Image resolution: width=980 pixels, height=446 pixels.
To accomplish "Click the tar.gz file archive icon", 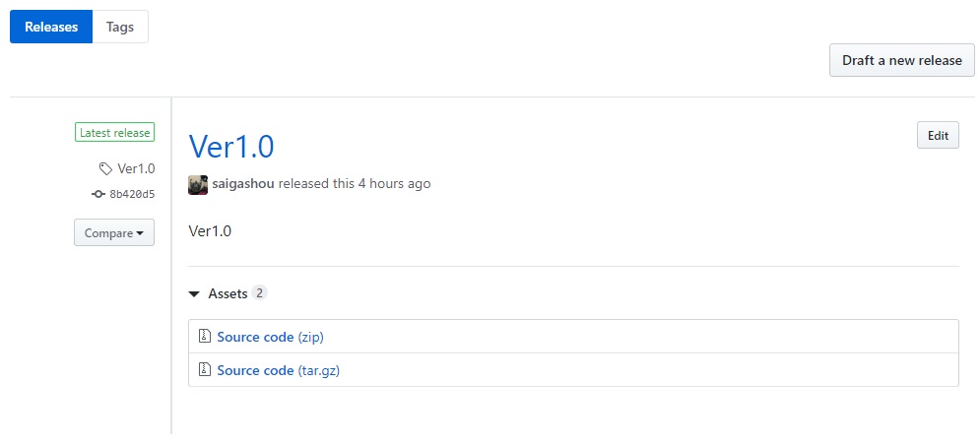I will click(x=205, y=370).
